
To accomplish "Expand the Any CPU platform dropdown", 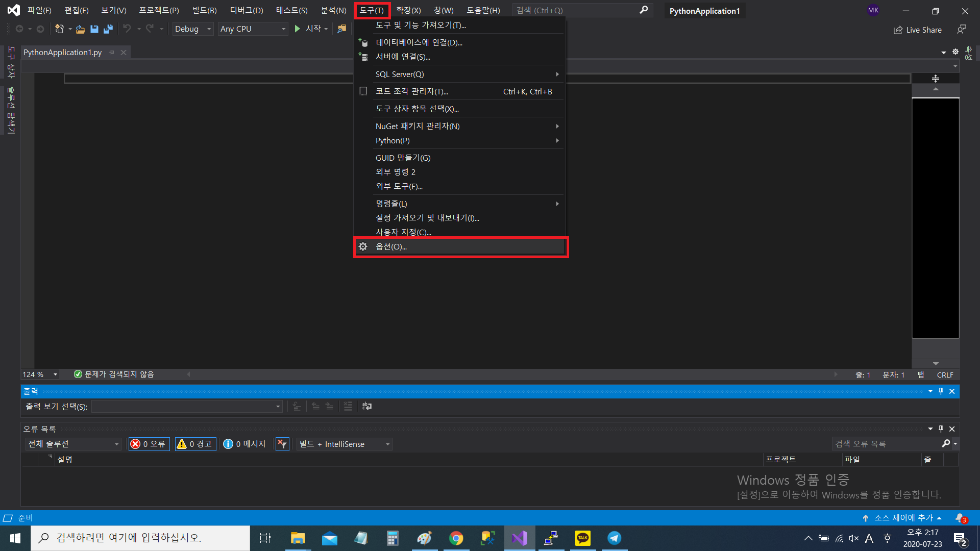I will click(253, 29).
